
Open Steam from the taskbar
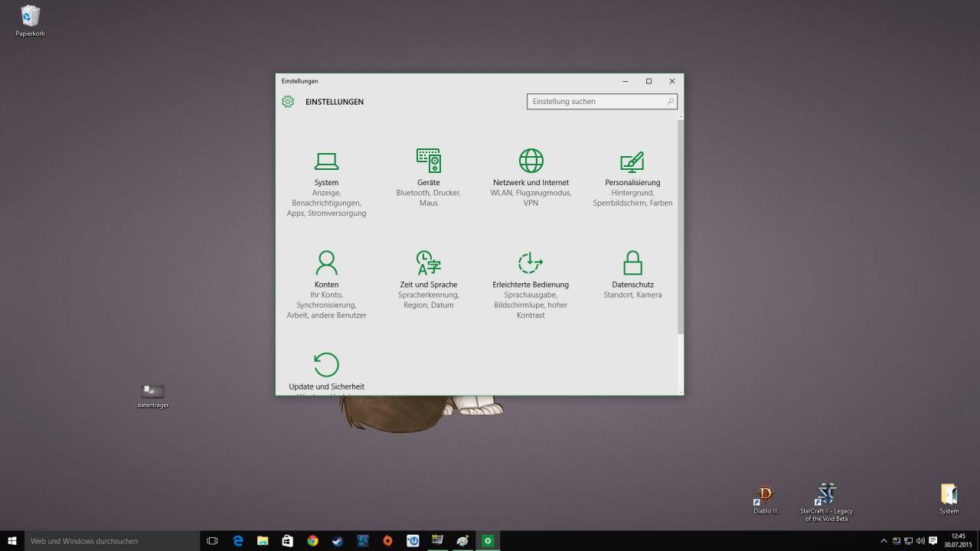click(338, 541)
